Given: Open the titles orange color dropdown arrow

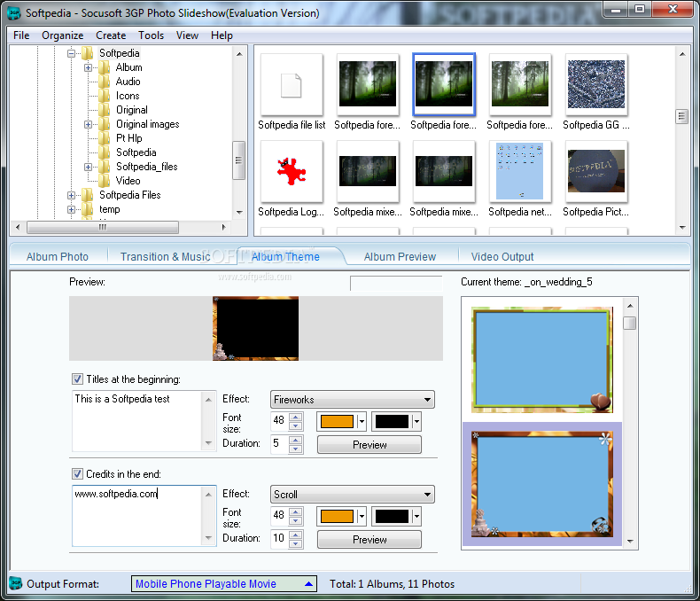Looking at the screenshot, I should 362,422.
